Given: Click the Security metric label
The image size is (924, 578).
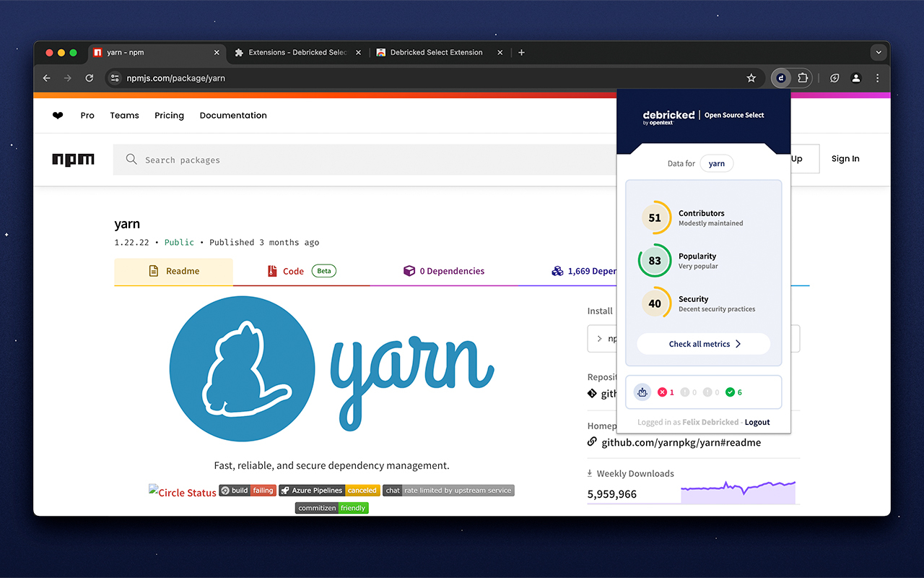Looking at the screenshot, I should pos(694,299).
